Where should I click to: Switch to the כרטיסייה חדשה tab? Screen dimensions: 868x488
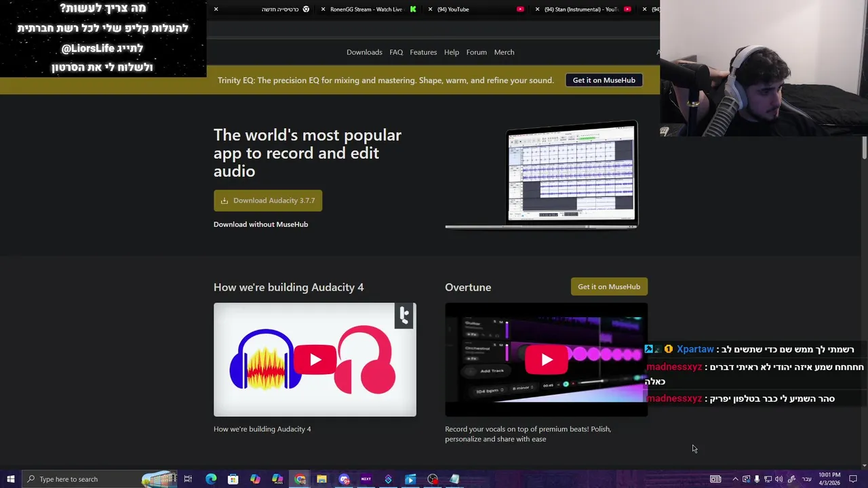(261, 9)
